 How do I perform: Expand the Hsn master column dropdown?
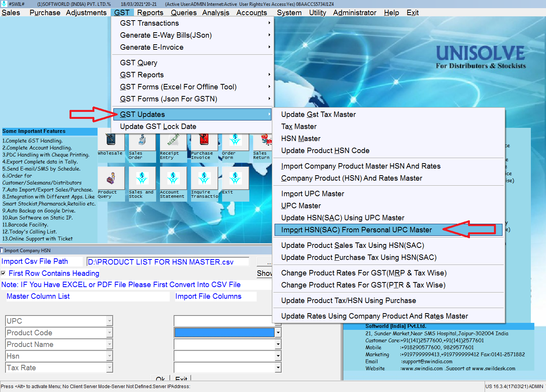tap(110, 356)
